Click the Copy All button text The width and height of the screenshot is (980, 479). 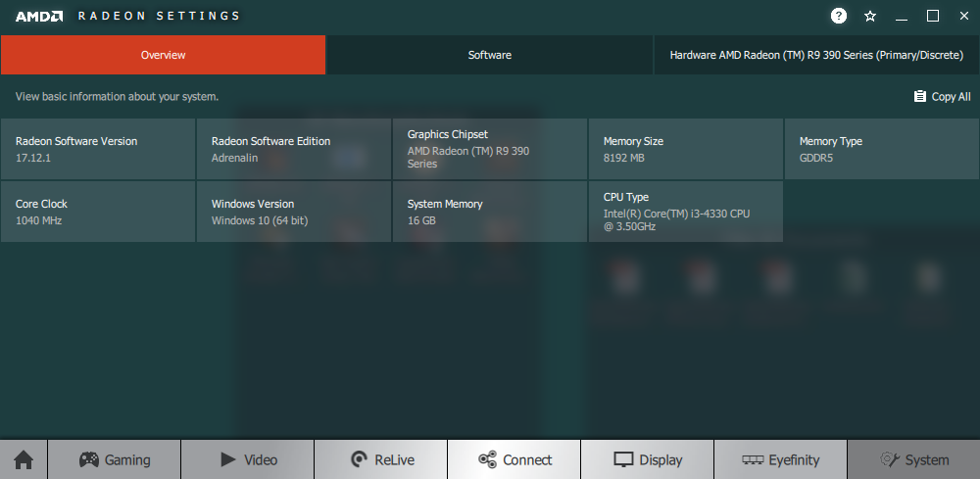(952, 97)
